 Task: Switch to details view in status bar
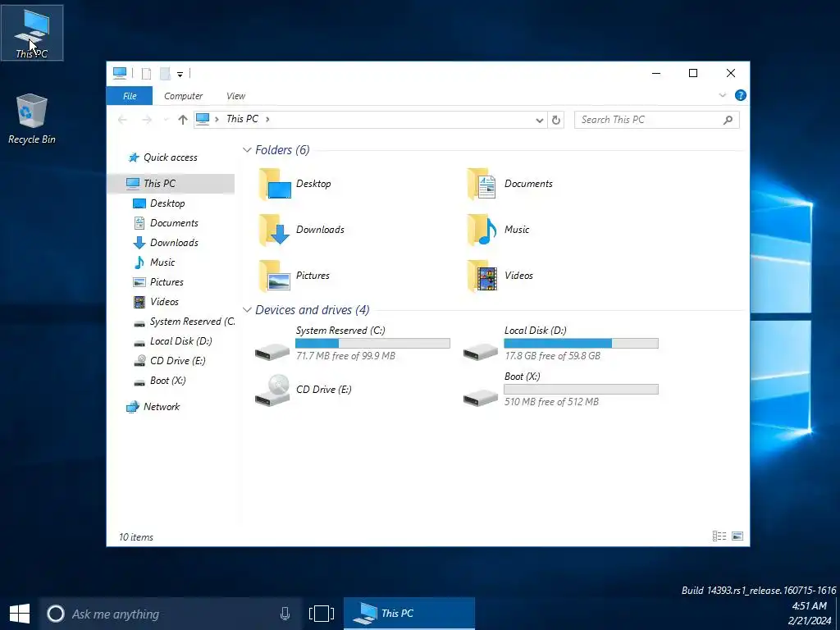[719, 536]
